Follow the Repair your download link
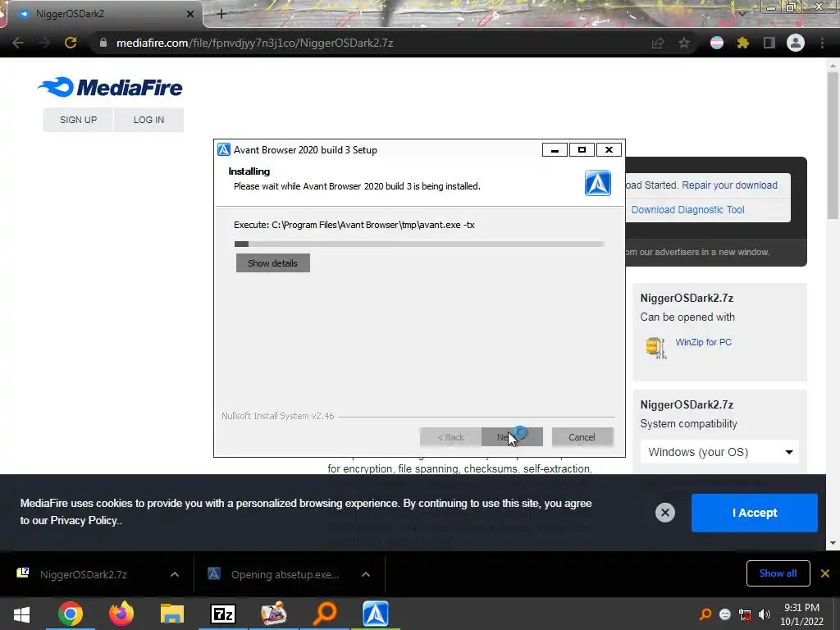This screenshot has height=630, width=840. click(729, 185)
